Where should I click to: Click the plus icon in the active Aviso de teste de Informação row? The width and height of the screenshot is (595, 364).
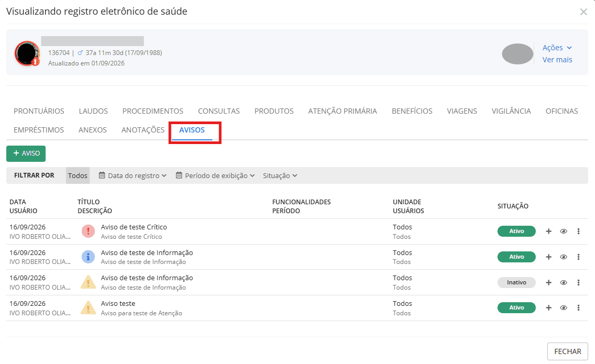pyautogui.click(x=548, y=257)
